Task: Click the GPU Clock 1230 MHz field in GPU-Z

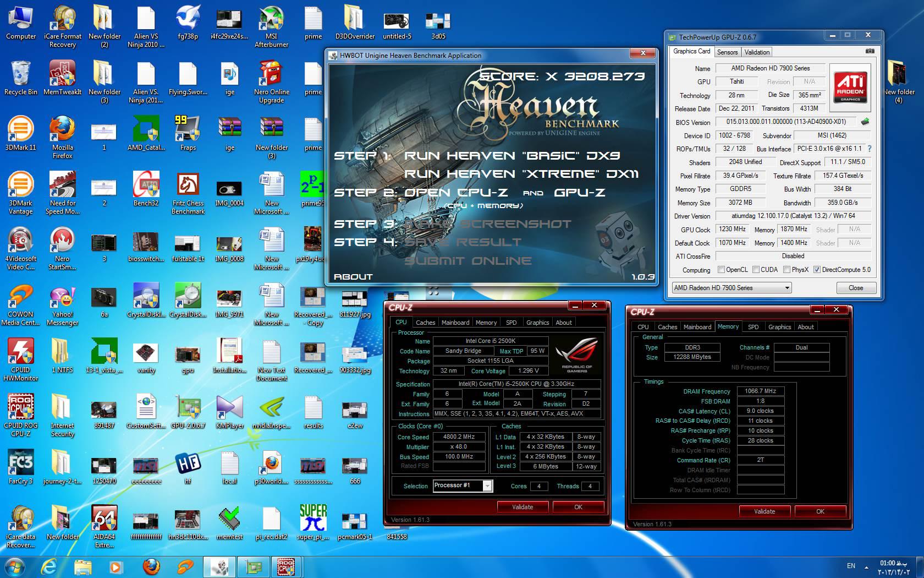Action: pyautogui.click(x=733, y=229)
